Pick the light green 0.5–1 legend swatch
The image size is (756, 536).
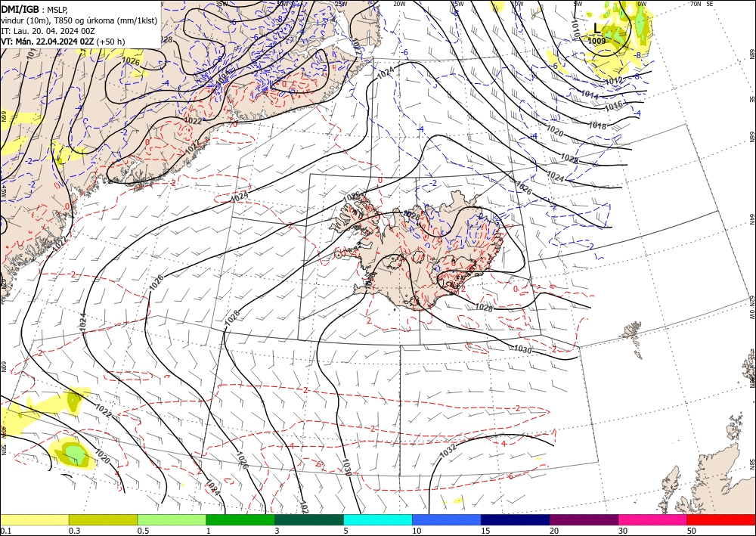coord(172,519)
